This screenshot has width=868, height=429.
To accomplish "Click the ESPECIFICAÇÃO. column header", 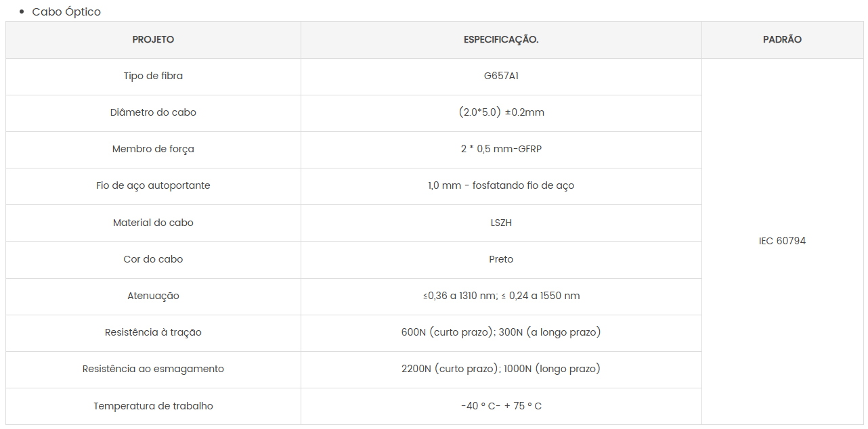I will [x=501, y=40].
